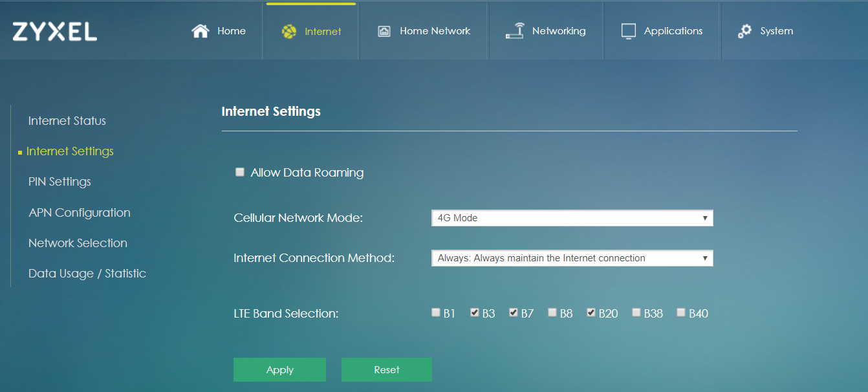Open the APN Configuration page
The image size is (868, 392).
[x=80, y=213]
